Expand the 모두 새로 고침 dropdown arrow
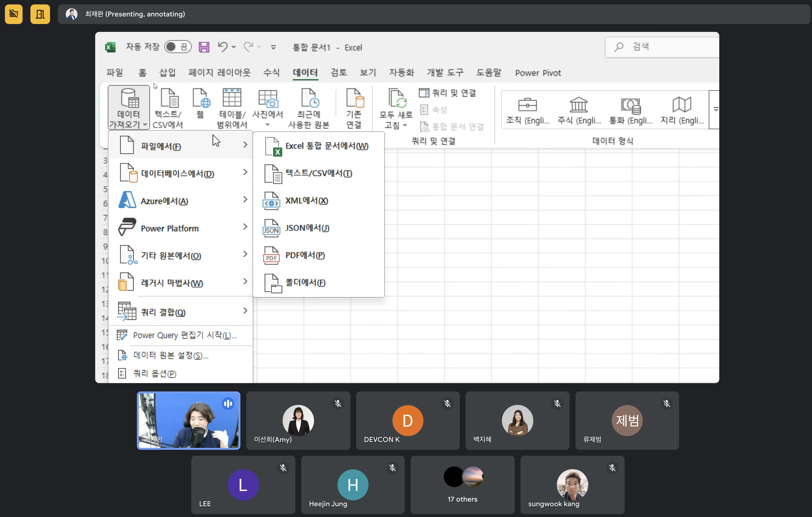This screenshot has width=812, height=517. click(x=405, y=125)
